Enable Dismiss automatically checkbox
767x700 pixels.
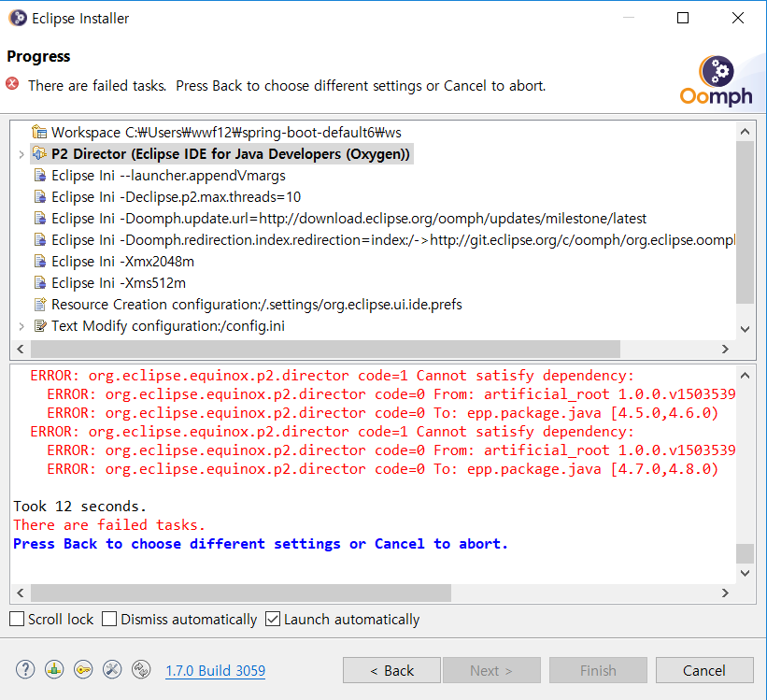tap(109, 620)
